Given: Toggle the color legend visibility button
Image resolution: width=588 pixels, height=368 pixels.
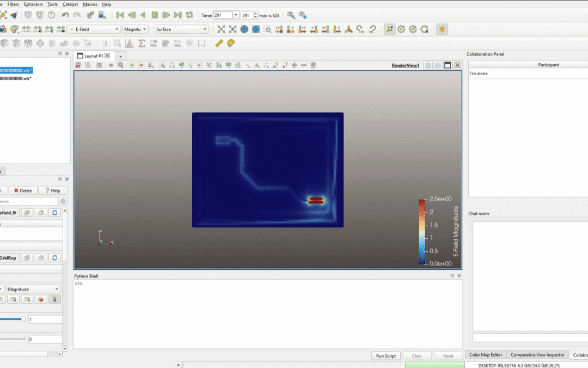Looking at the screenshot, I should click(x=54, y=299).
